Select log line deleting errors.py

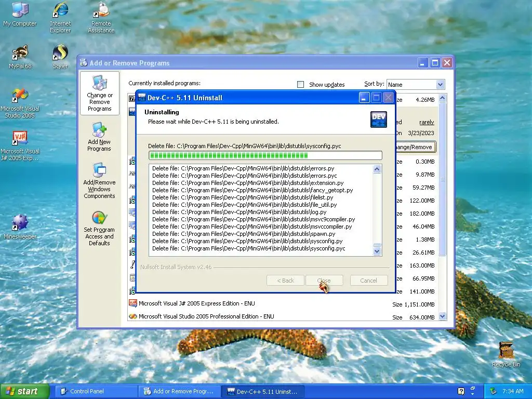tap(243, 168)
